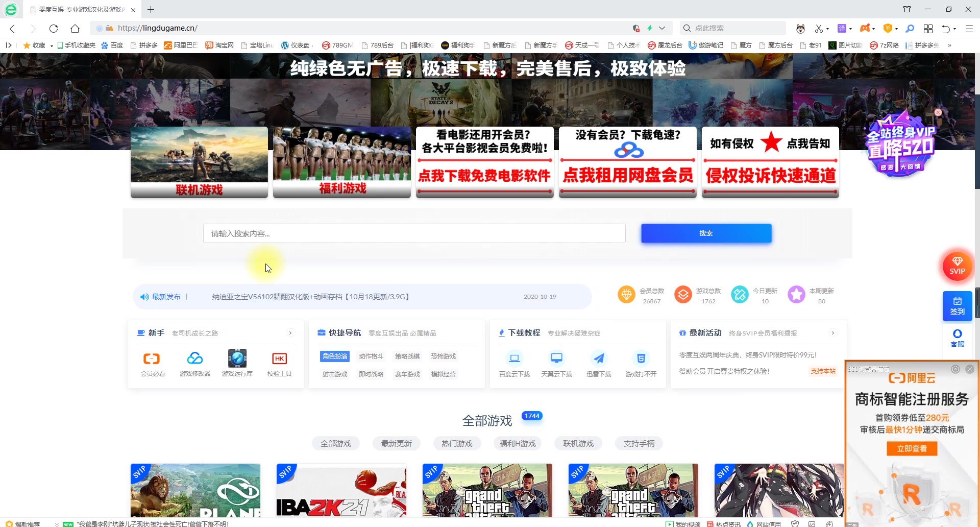Click the blue 签到 check-in button
980x527 pixels.
point(957,306)
